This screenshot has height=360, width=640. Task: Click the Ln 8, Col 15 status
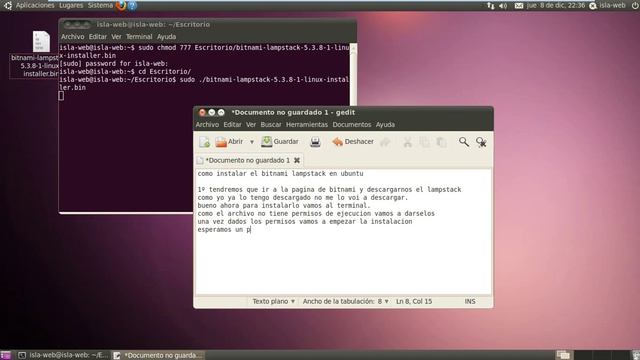[x=413, y=301]
